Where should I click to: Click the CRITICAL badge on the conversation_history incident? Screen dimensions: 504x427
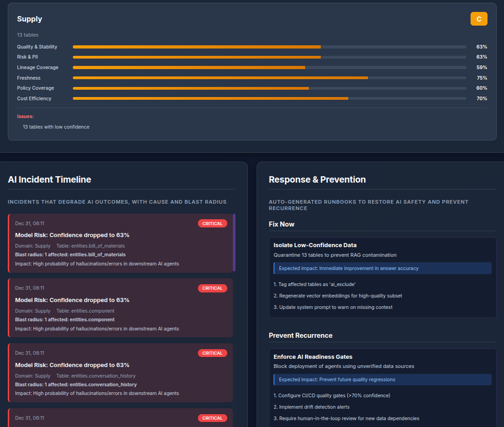pyautogui.click(x=213, y=353)
